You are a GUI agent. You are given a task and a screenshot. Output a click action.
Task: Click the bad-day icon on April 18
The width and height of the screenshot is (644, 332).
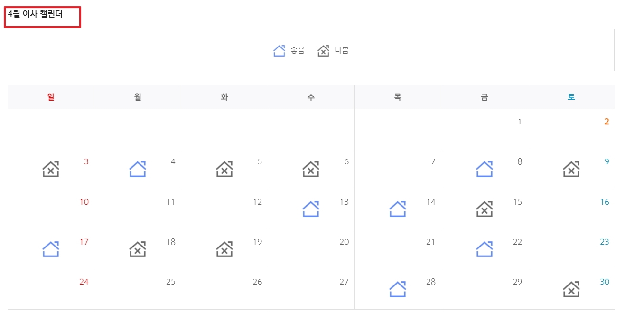click(138, 249)
